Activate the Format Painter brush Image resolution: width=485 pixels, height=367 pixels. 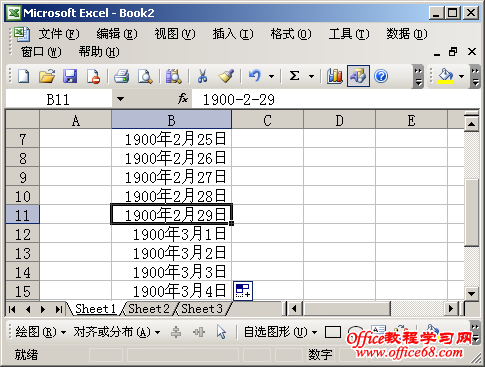click(226, 76)
